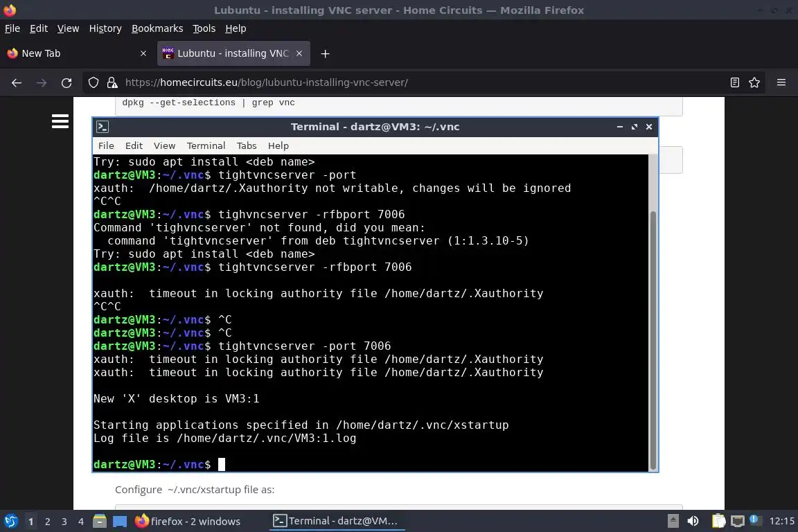Click "tighvncserver -rfbport 7006" mistyped command
This screenshot has height=532, width=798.
[312, 214]
